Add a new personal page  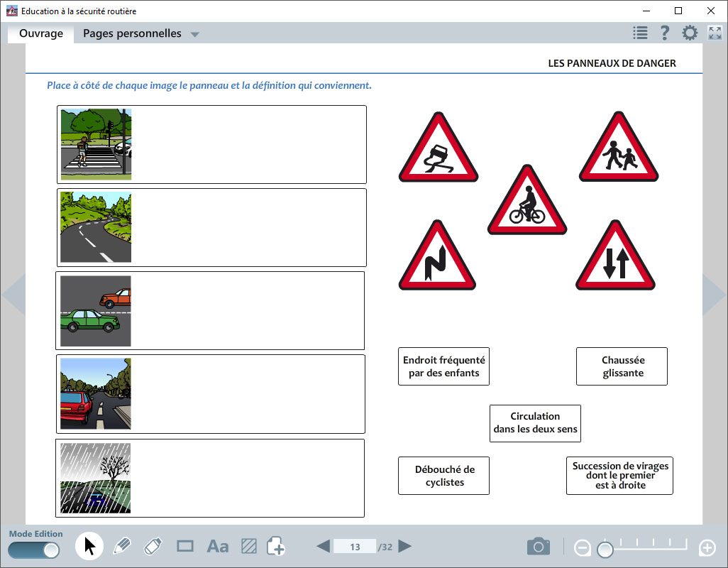click(x=277, y=546)
